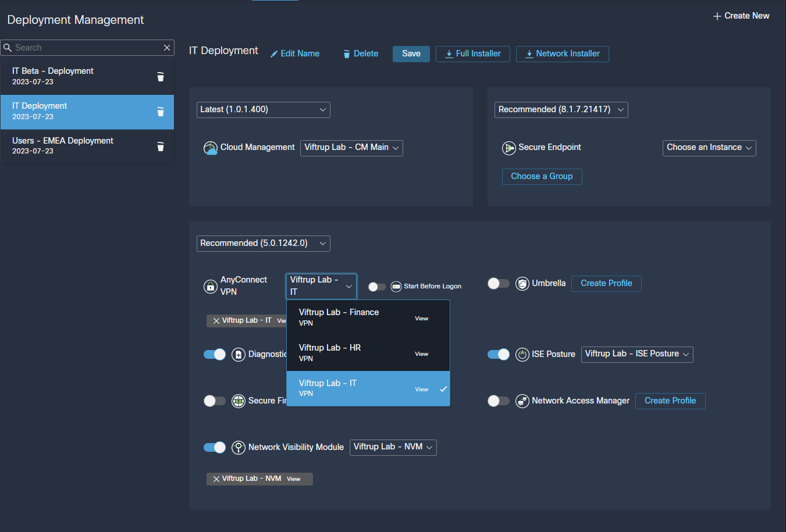The image size is (786, 532).
Task: Disable the ISE Posture toggle
Action: (x=498, y=354)
